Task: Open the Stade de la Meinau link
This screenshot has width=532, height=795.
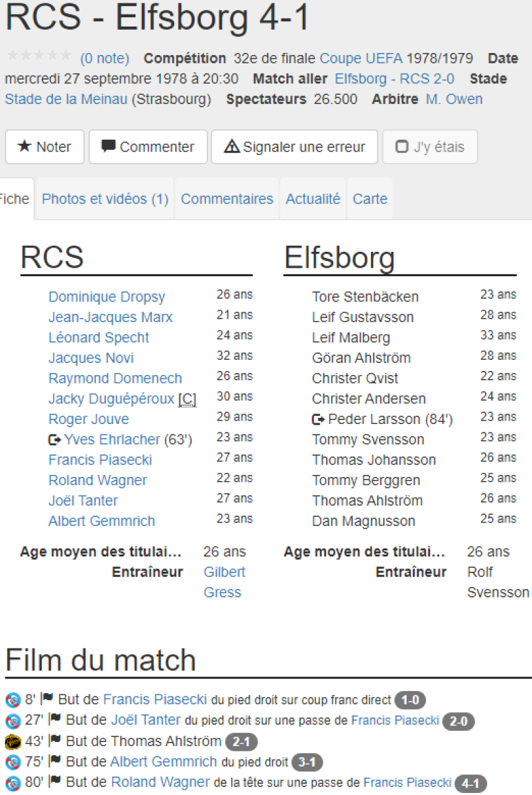Action: [66, 99]
